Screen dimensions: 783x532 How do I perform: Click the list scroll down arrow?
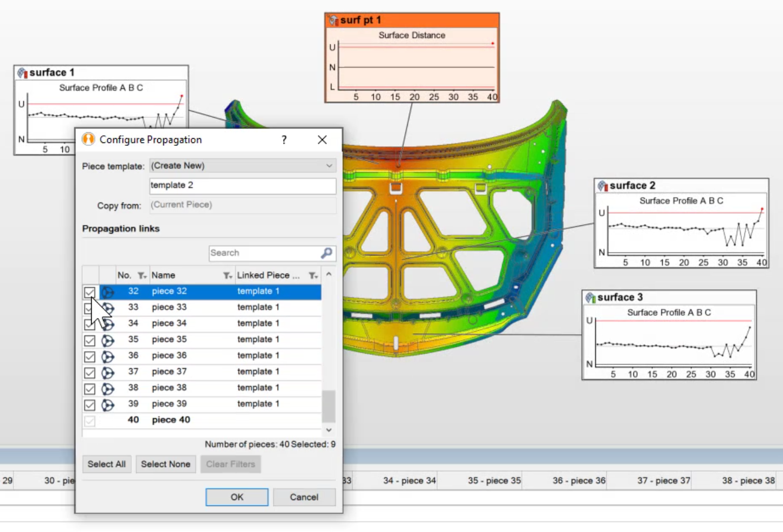329,430
